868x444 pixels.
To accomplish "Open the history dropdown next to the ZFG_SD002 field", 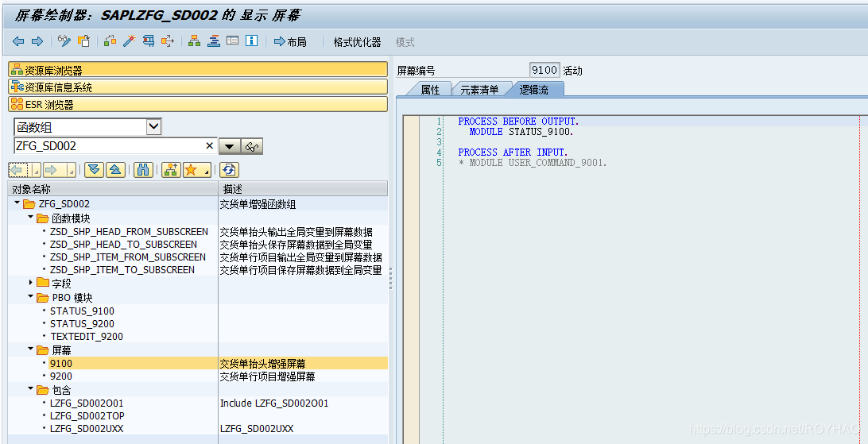I will [230, 146].
